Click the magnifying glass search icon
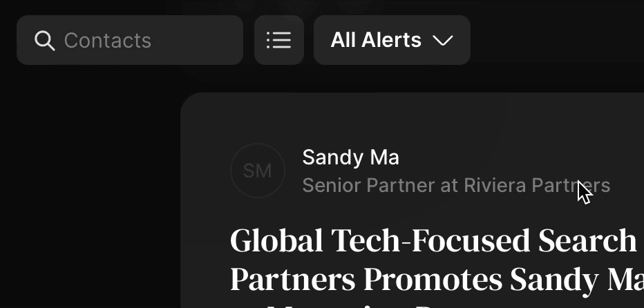 44,41
